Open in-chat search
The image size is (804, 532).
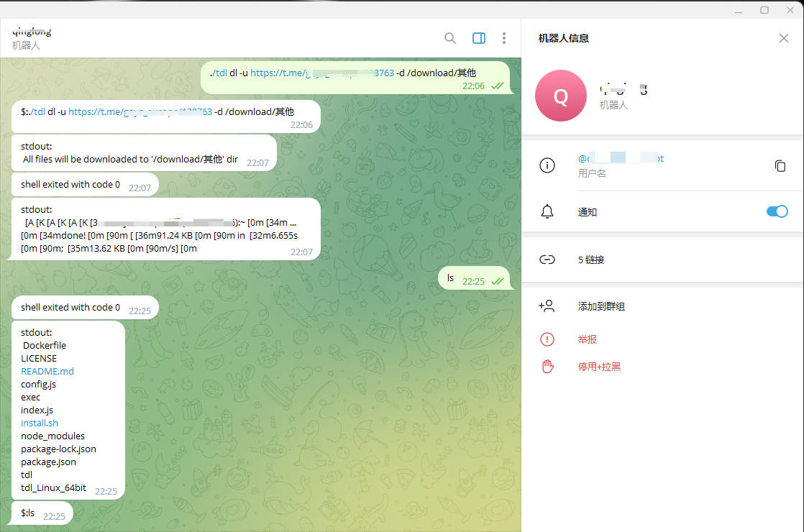pyautogui.click(x=450, y=38)
